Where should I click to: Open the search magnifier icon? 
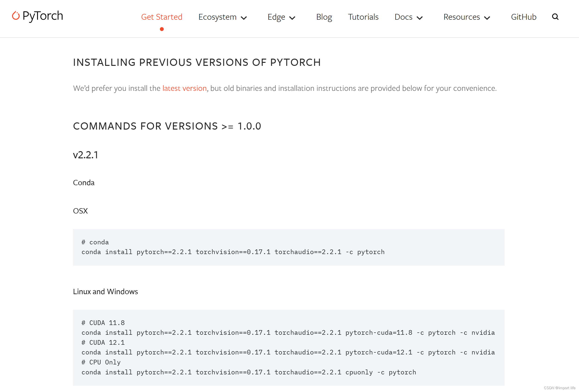point(555,17)
